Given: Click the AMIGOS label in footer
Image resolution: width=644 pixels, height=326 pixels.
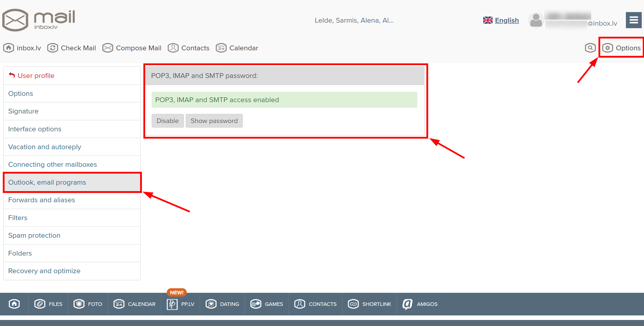Looking at the screenshot, I should point(427,304).
